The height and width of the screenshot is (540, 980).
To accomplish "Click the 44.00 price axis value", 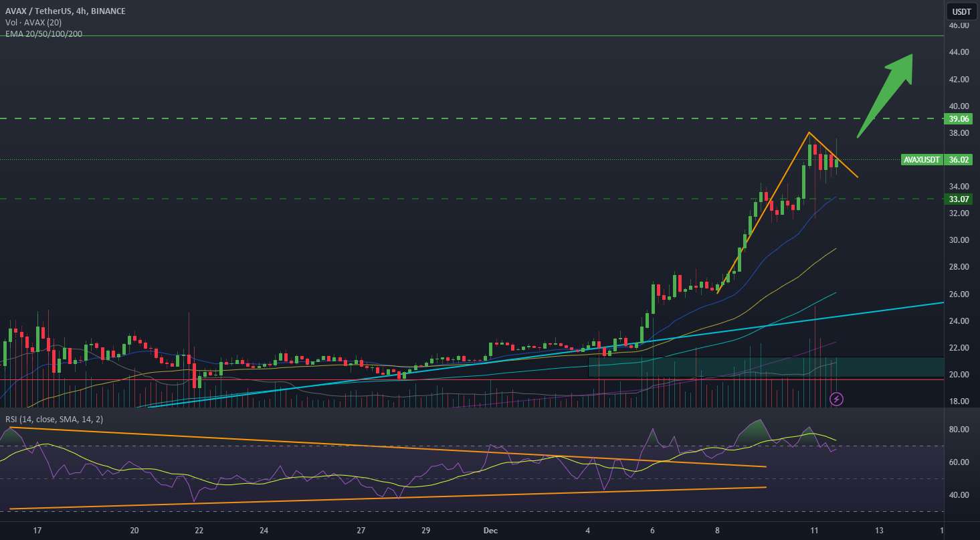I will 959,52.
